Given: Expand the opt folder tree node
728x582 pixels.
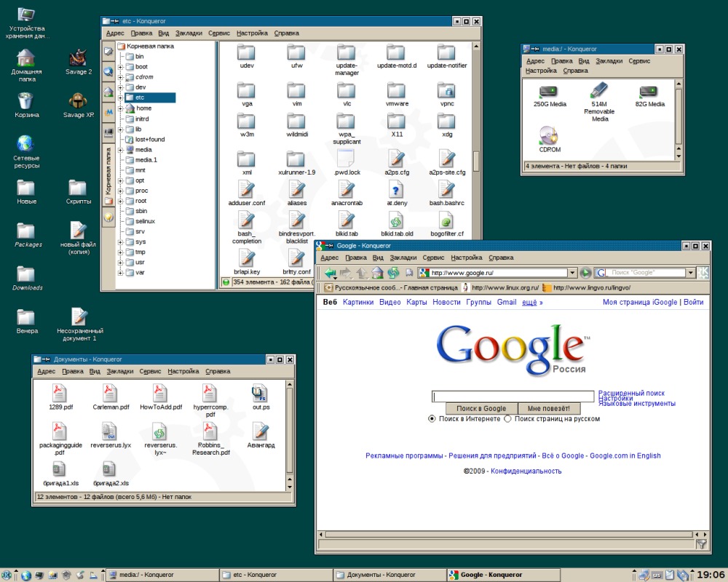Looking at the screenshot, I should [x=120, y=180].
